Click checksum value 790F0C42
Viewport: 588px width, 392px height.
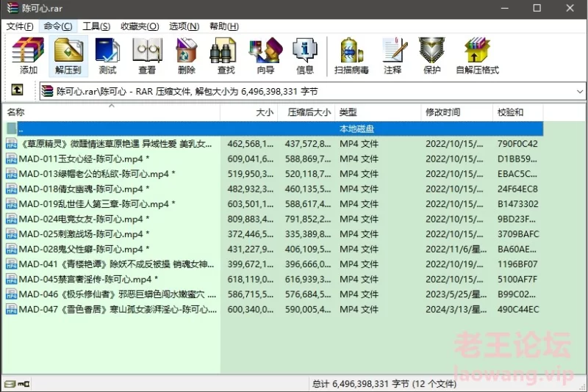click(x=517, y=144)
